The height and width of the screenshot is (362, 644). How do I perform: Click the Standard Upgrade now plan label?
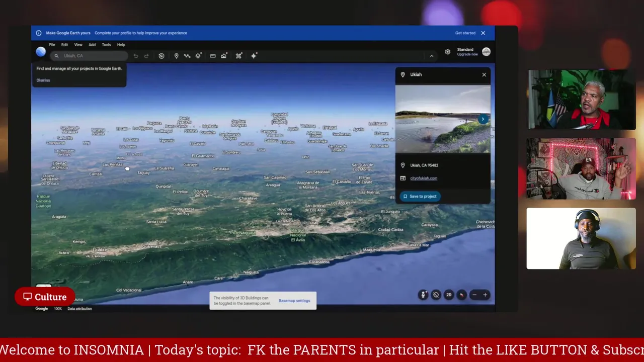coord(467,52)
